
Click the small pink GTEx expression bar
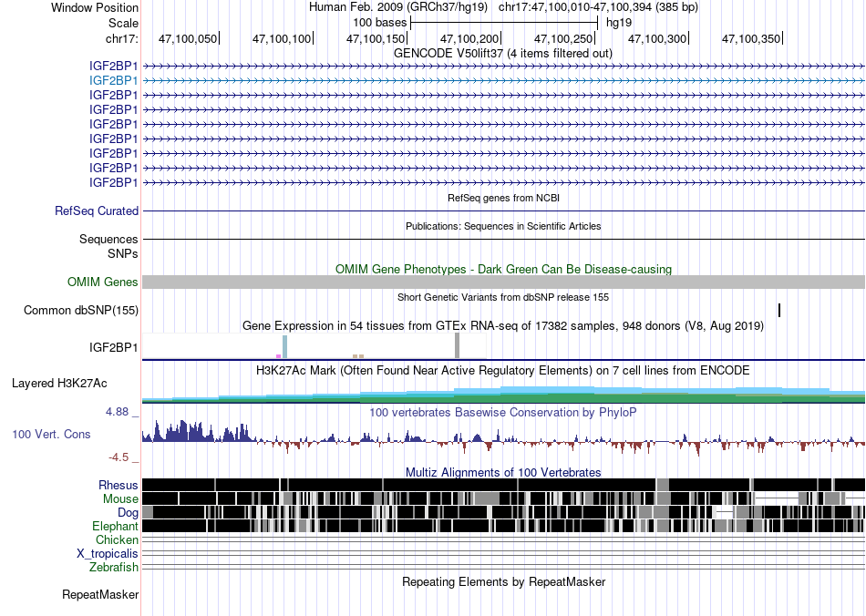(278, 356)
